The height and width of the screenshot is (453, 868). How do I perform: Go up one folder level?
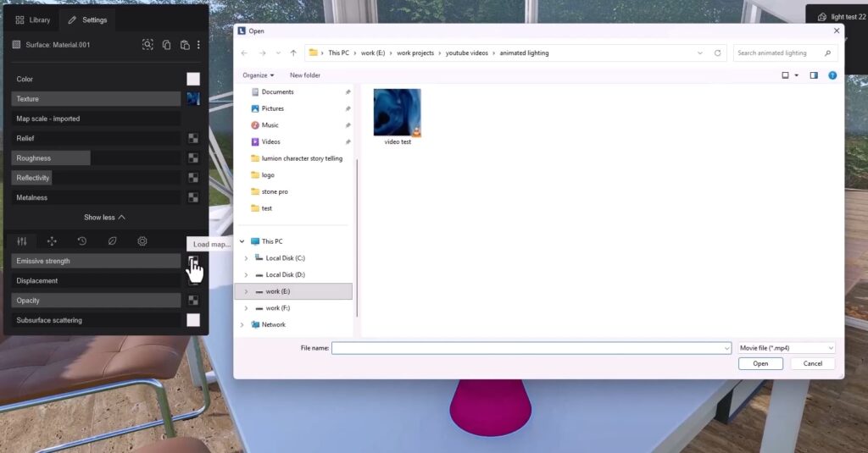(x=293, y=53)
